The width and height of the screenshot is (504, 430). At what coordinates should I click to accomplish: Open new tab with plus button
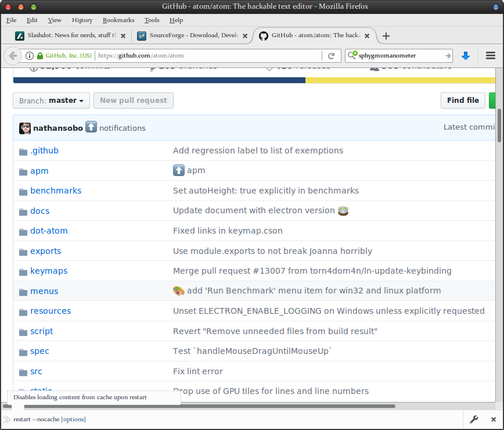point(386,35)
